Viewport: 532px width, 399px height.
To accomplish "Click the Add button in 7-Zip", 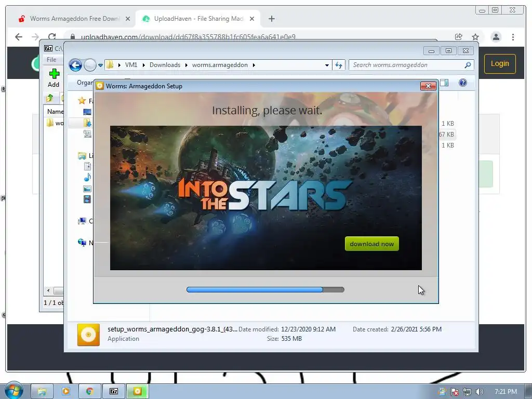I will pyautogui.click(x=54, y=78).
